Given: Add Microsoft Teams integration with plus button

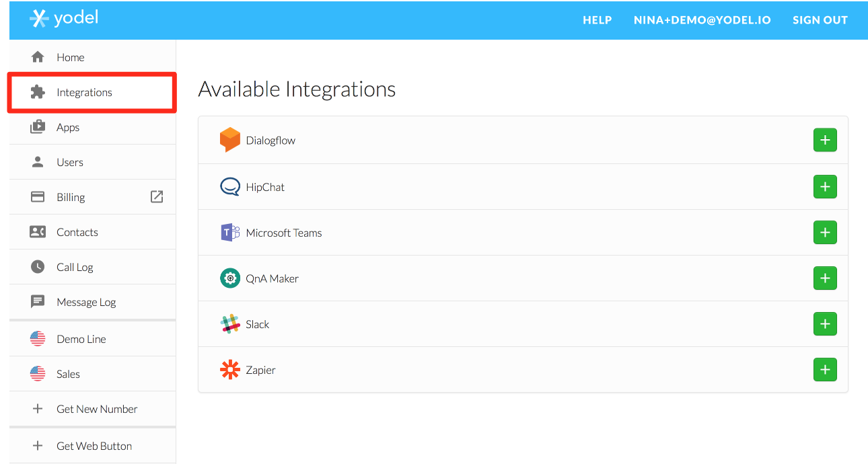Looking at the screenshot, I should click(x=825, y=232).
